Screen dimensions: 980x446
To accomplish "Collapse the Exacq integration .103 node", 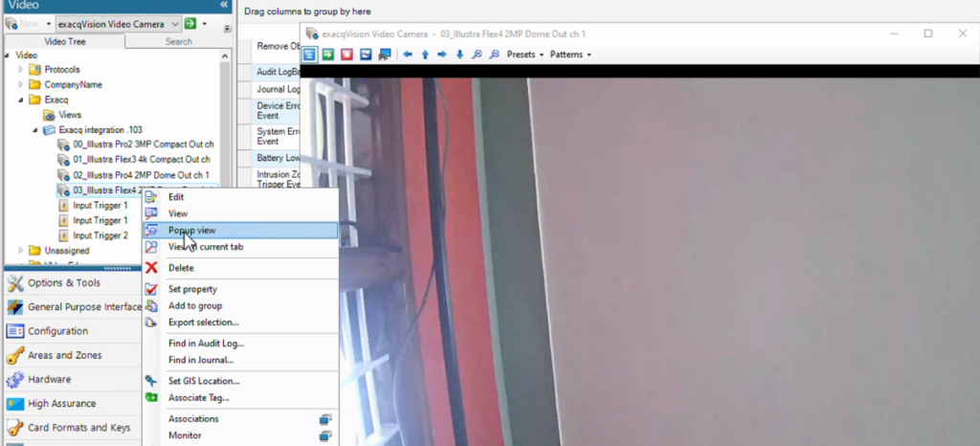I will click(35, 129).
